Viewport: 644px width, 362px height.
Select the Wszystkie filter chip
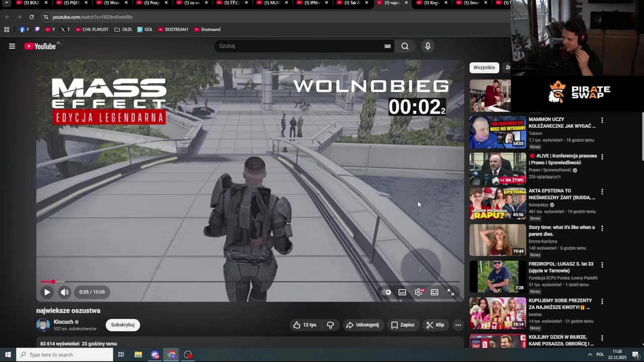point(484,67)
